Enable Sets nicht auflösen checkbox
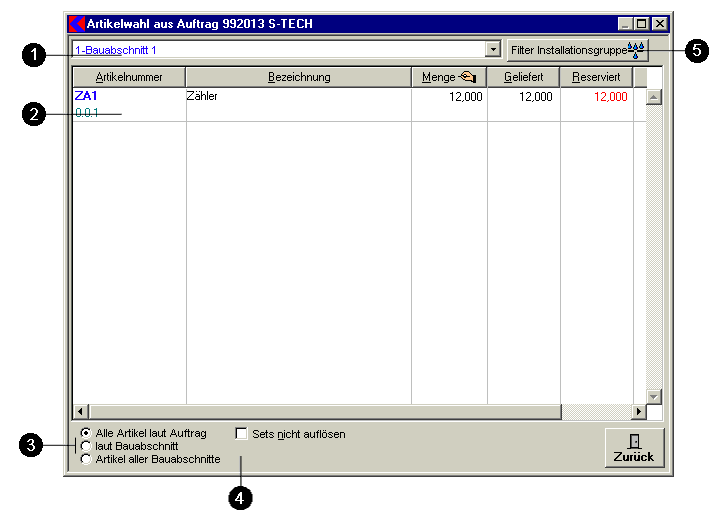 click(241, 434)
